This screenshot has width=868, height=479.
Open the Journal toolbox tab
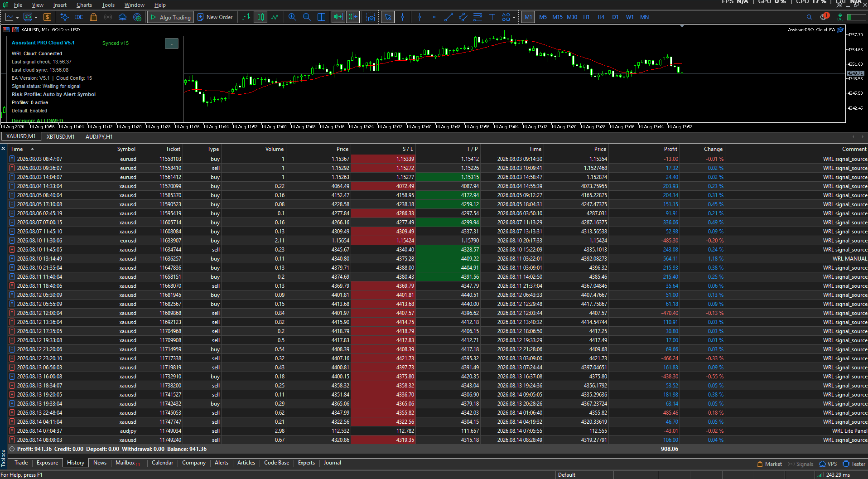coord(332,463)
